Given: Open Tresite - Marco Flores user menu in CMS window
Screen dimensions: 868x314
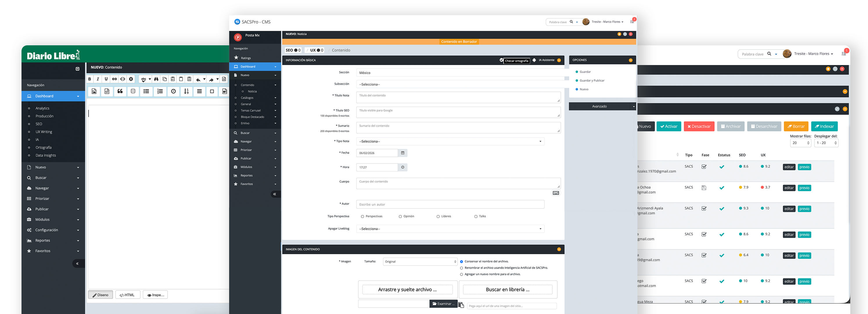Looking at the screenshot, I should 607,22.
